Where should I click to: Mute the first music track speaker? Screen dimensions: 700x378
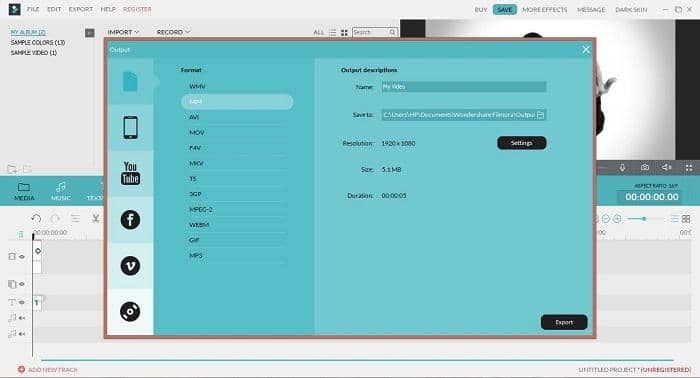pyautogui.click(x=21, y=318)
